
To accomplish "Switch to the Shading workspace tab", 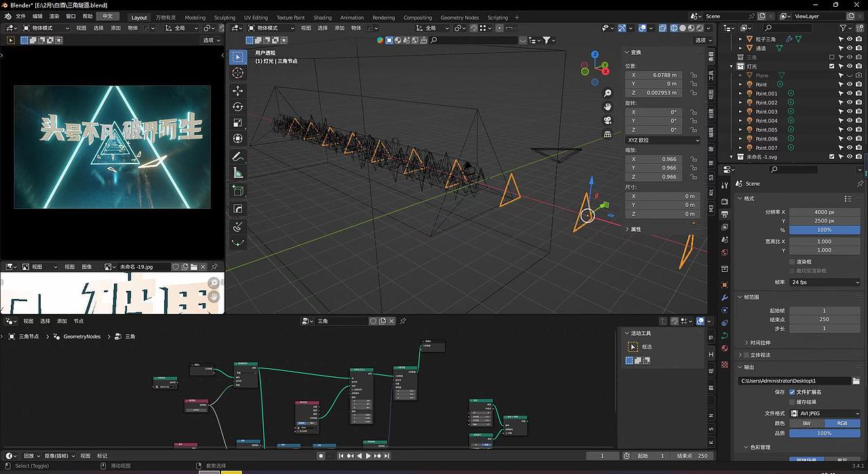I will coord(323,18).
